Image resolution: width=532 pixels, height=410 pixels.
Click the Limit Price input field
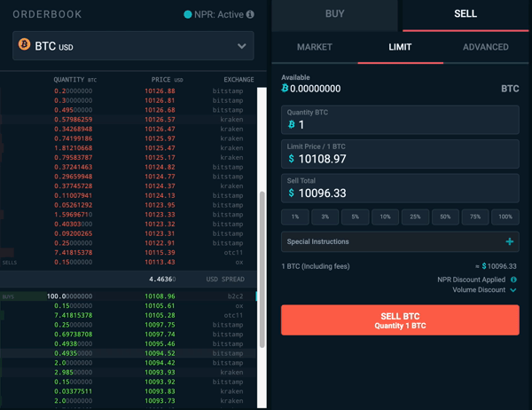400,154
